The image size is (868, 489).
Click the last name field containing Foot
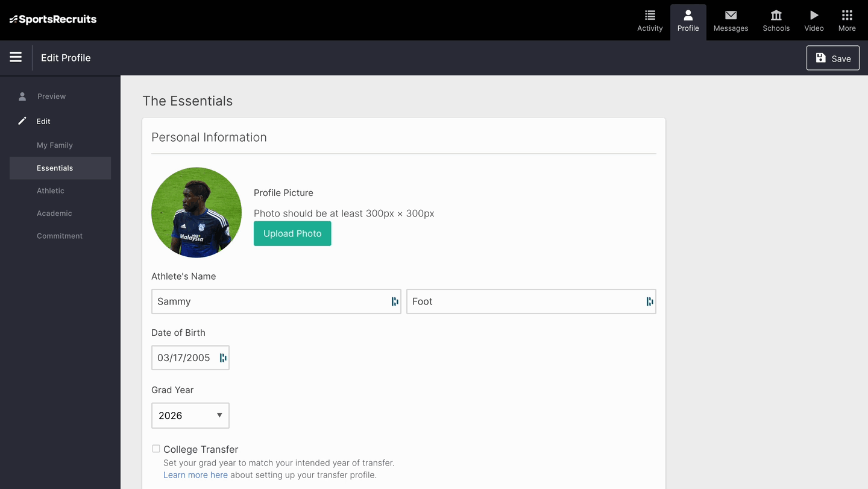(x=524, y=301)
